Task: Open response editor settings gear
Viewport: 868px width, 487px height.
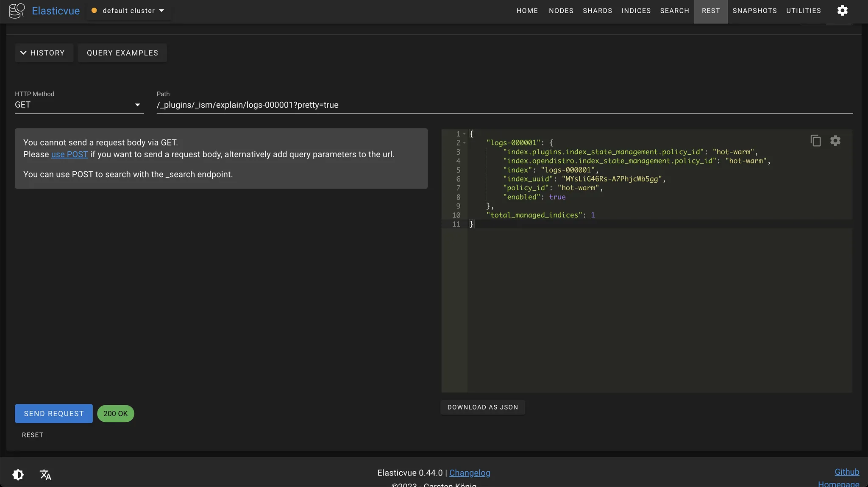Action: tap(835, 141)
